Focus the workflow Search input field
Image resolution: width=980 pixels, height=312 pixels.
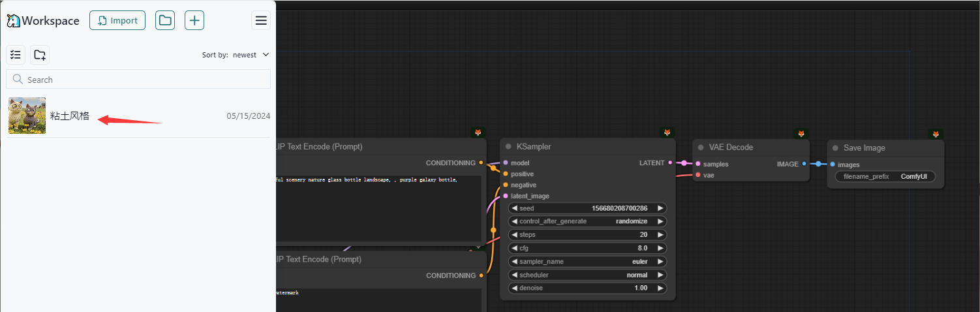click(138, 80)
